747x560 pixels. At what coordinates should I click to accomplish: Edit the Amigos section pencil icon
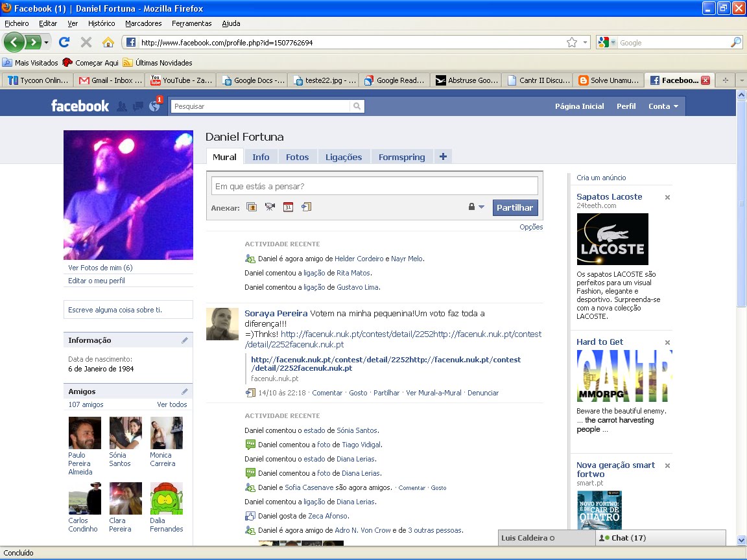click(185, 391)
